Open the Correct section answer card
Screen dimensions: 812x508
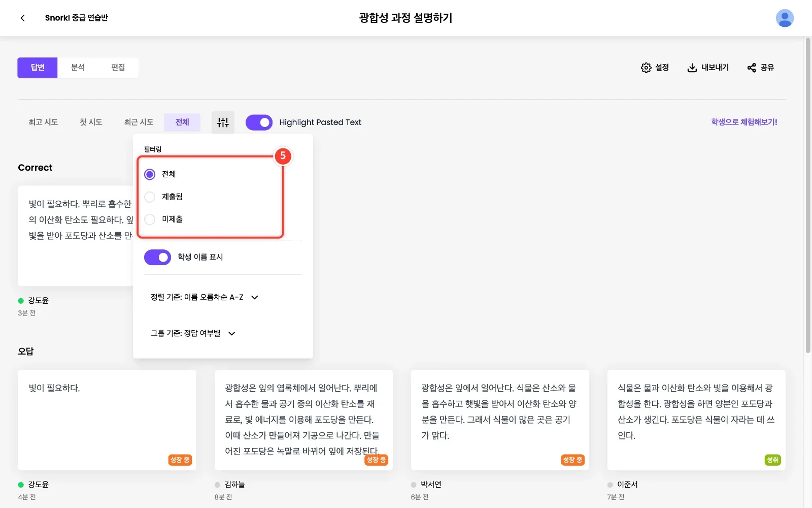[x=76, y=236]
